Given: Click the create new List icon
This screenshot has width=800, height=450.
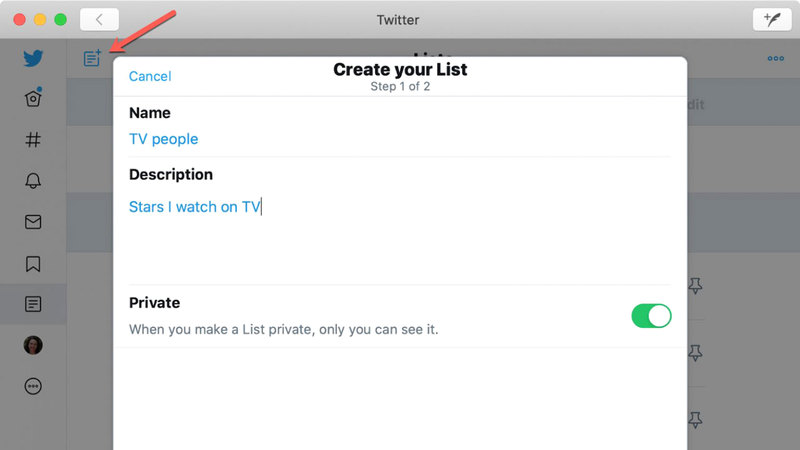Looking at the screenshot, I should (x=93, y=58).
